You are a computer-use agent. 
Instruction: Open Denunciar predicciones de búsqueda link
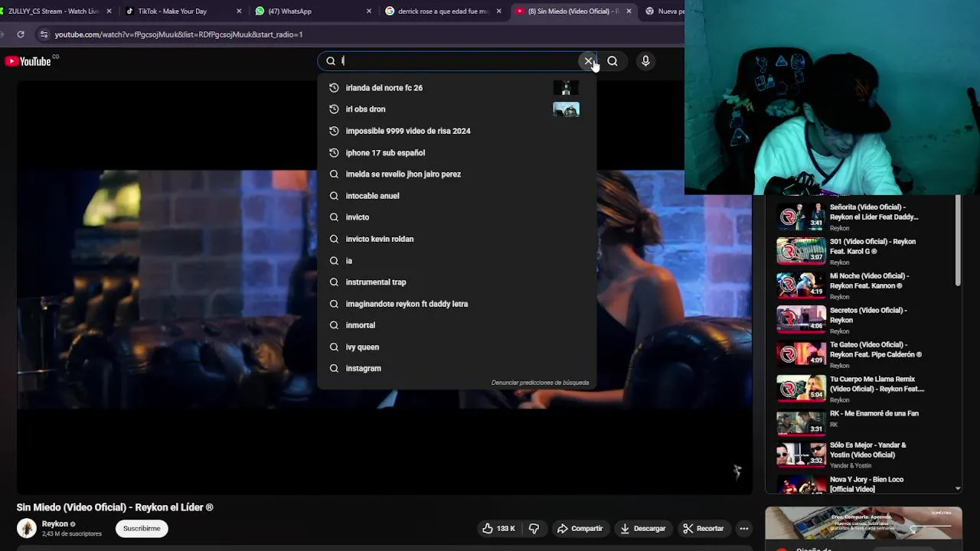pos(540,383)
